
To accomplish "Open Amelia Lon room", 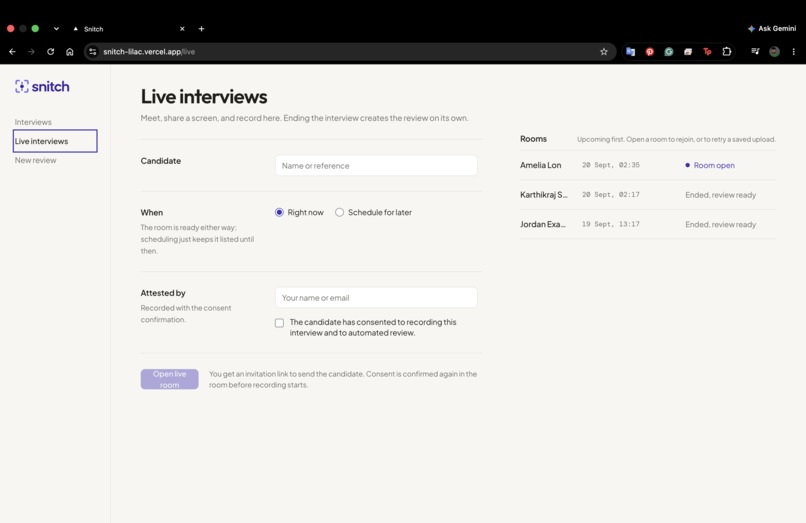I will click(x=648, y=165).
